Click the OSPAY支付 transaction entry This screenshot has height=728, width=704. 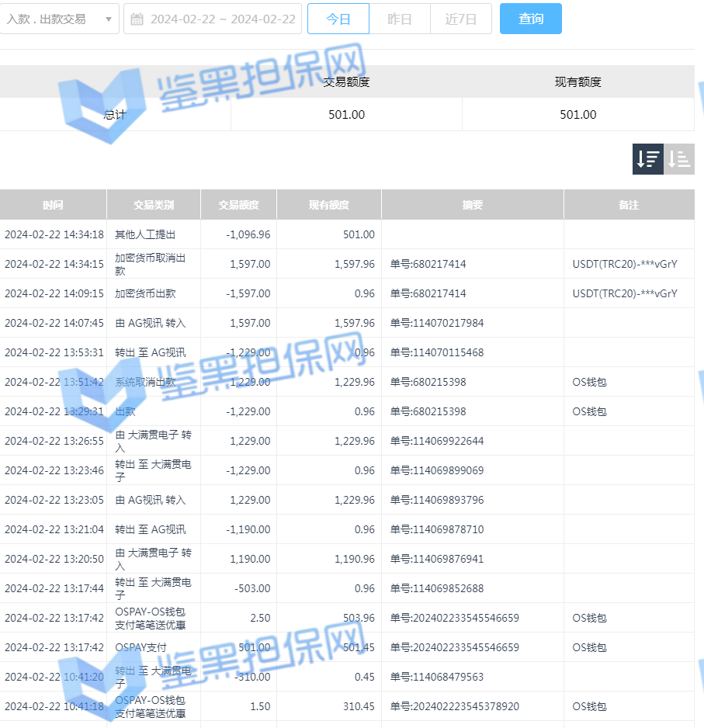click(141, 647)
